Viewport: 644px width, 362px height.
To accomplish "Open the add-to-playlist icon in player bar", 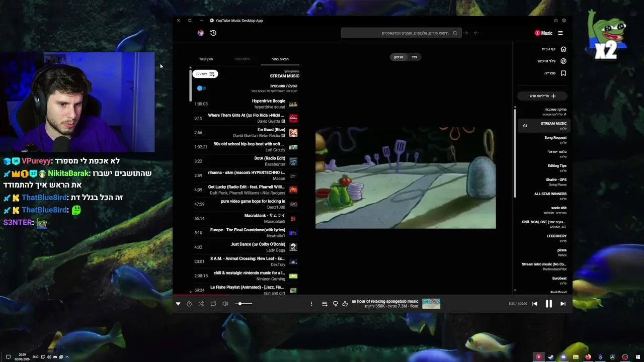I will (x=325, y=304).
